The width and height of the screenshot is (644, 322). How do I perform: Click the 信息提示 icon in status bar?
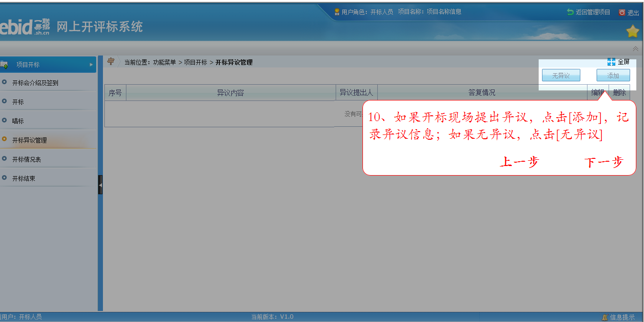coord(605,317)
